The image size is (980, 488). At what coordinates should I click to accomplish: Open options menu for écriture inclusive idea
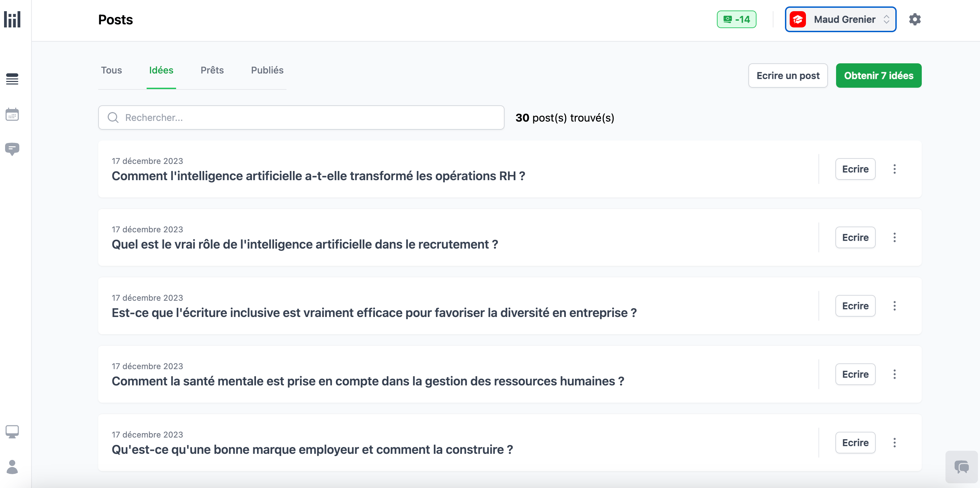tap(894, 306)
